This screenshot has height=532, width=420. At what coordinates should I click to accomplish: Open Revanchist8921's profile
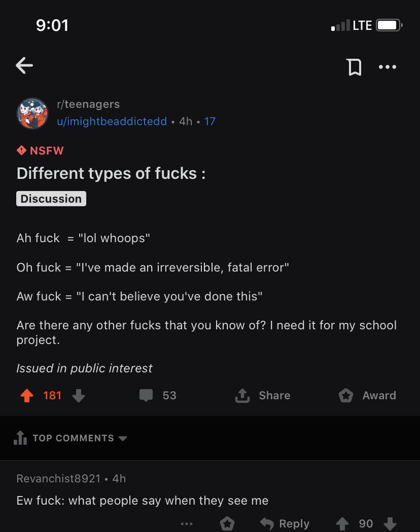point(58,478)
